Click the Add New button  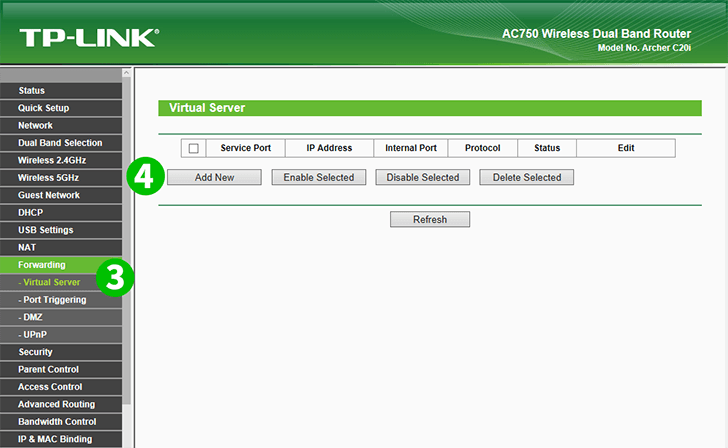[214, 177]
